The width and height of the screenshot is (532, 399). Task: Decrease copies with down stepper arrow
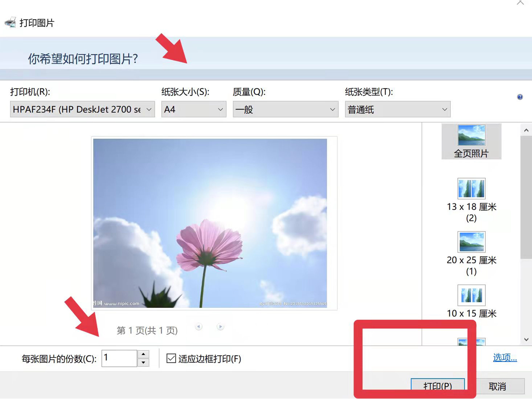click(143, 362)
